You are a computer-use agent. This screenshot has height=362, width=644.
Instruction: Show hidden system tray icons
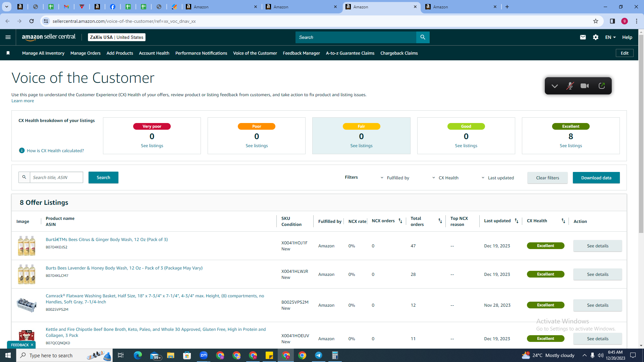585,355
